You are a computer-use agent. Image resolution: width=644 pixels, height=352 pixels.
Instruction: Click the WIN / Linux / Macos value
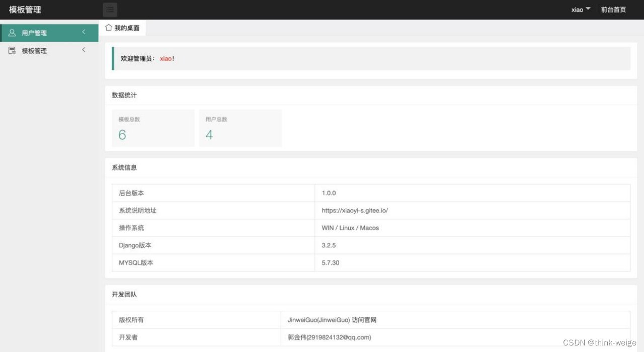pos(350,228)
